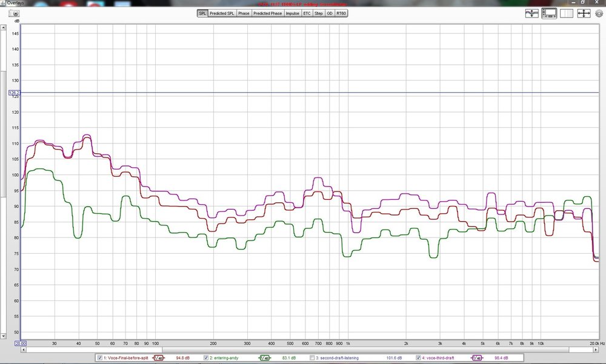The width and height of the screenshot is (606, 364).
Task: Enable the second-draft-listening trace
Action: [312, 358]
